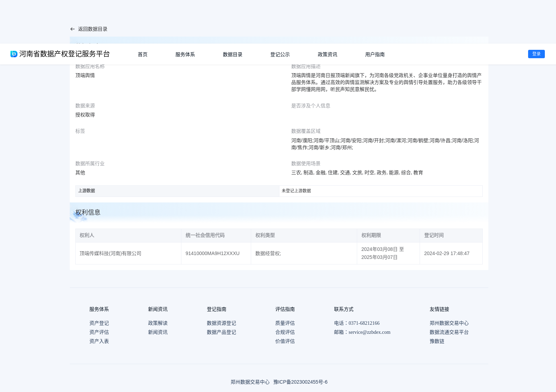This screenshot has height=392, width=556.
Task: Select the 登记公示 navigation item
Action: pyautogui.click(x=280, y=54)
